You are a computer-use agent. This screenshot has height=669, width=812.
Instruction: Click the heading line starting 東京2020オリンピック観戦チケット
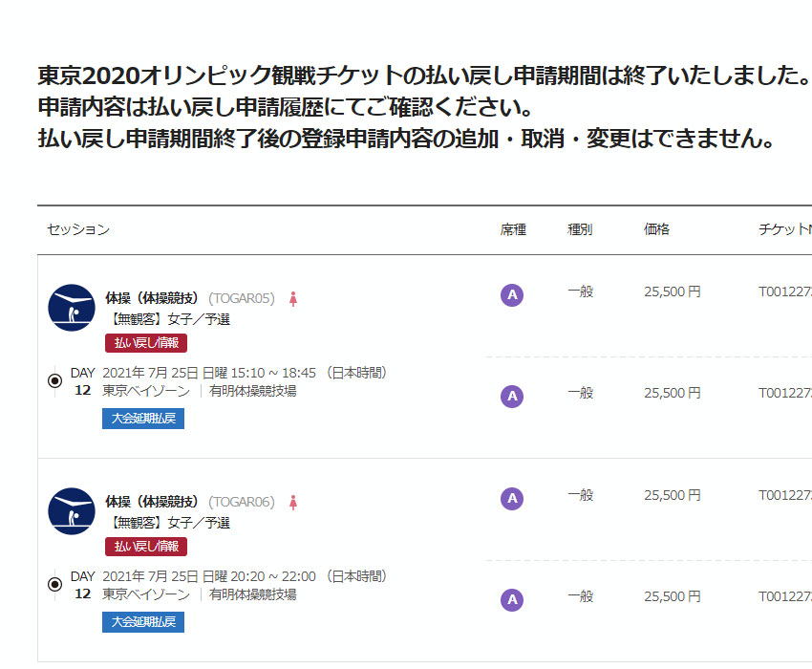(x=423, y=76)
